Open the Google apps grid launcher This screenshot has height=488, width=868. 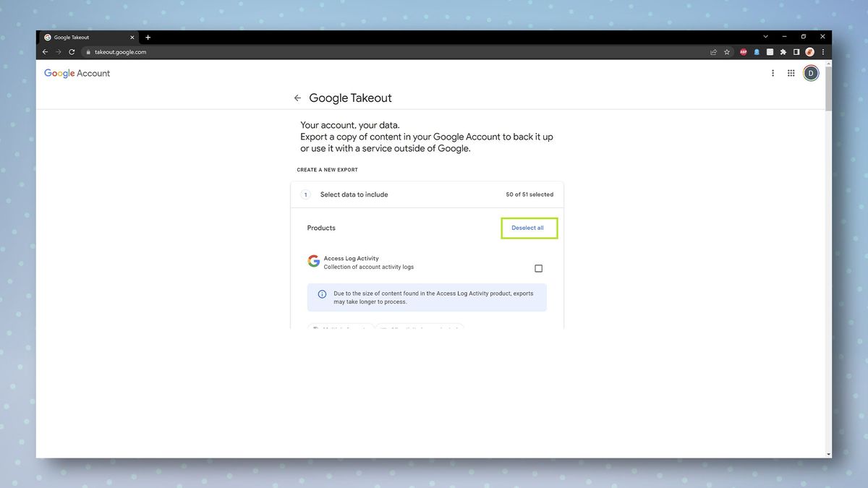click(x=791, y=73)
